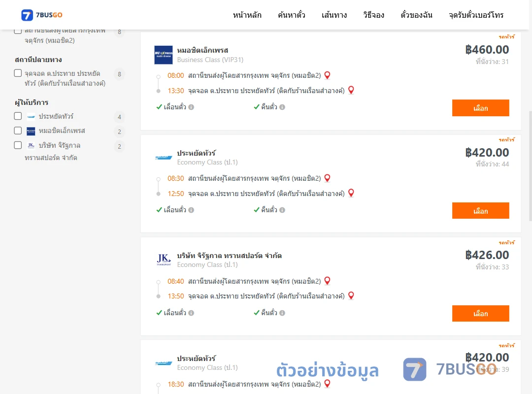Show คืนตั๋ว info icon on ฿460 trip
This screenshot has height=394, width=532.
(x=282, y=107)
